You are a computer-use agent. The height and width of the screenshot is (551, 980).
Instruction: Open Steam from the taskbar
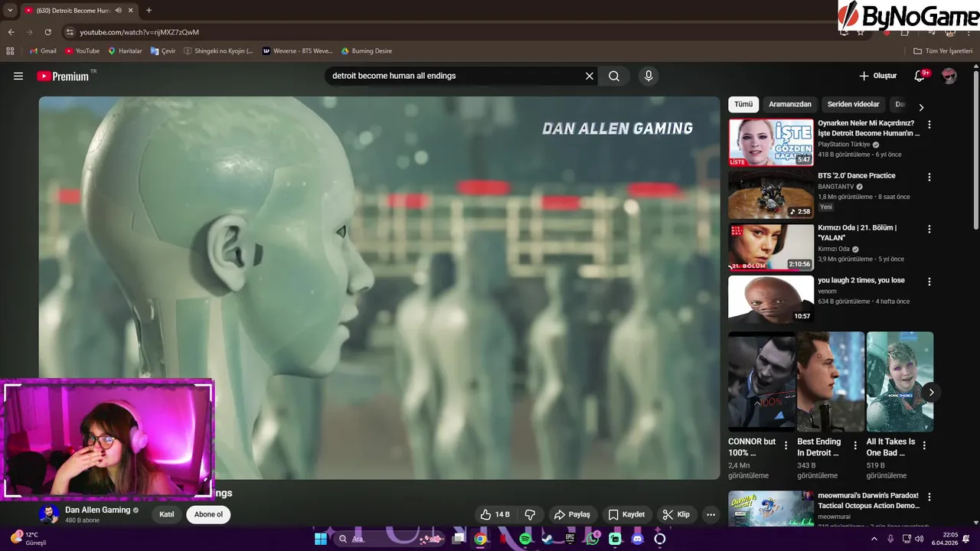tap(547, 539)
